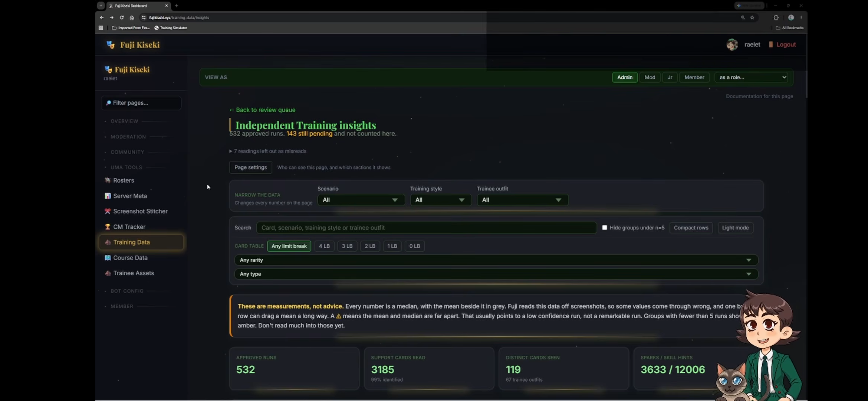This screenshot has height=401, width=868.
Task: Click the Server Meta chart icon
Action: 108,196
